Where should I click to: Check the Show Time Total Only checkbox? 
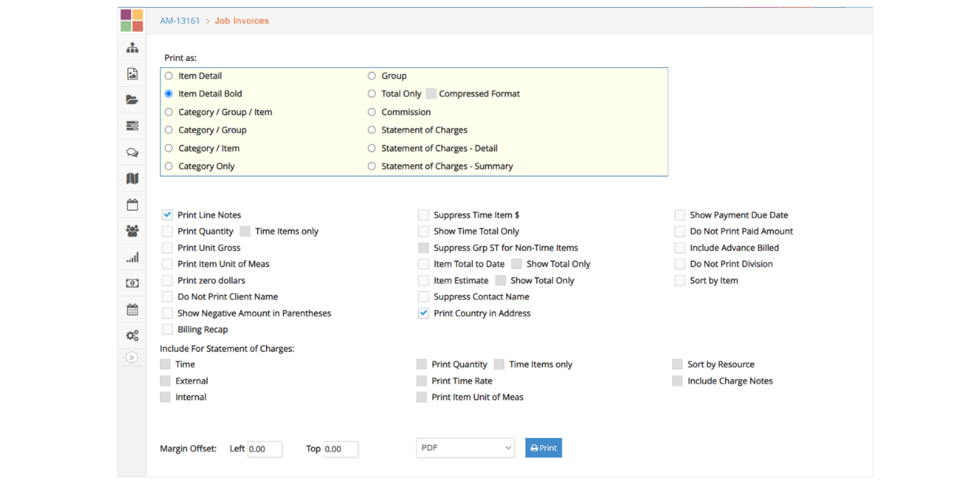point(424,231)
